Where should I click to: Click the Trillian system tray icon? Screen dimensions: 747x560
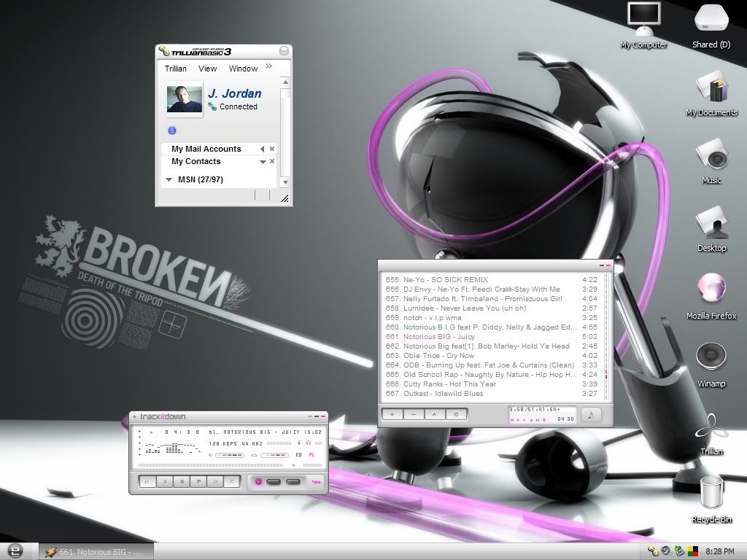[653, 551]
